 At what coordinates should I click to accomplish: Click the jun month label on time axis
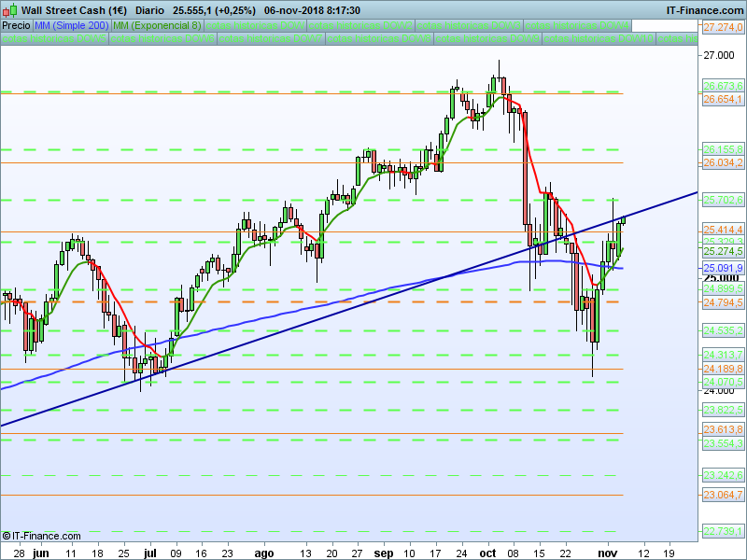pos(41,553)
